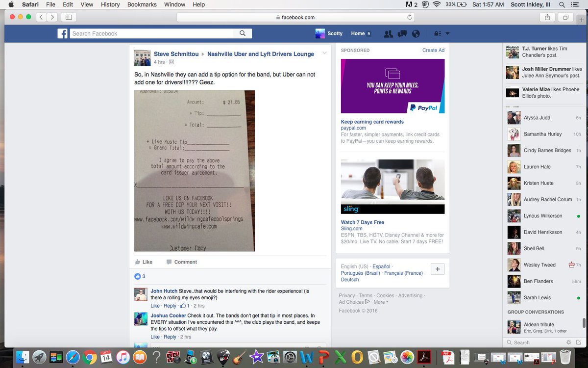View the 3 likes reaction count

(x=140, y=276)
